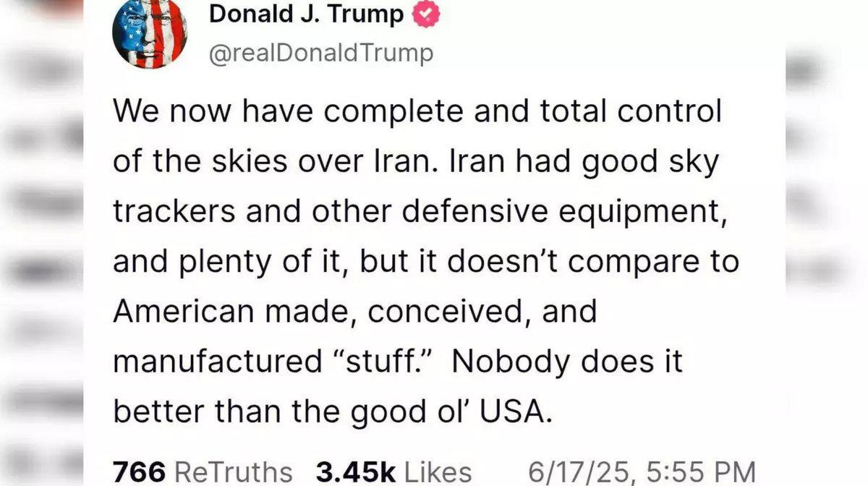Open Donald J. Trump's flag-painted profile avatar
868x486 pixels.
[150, 33]
